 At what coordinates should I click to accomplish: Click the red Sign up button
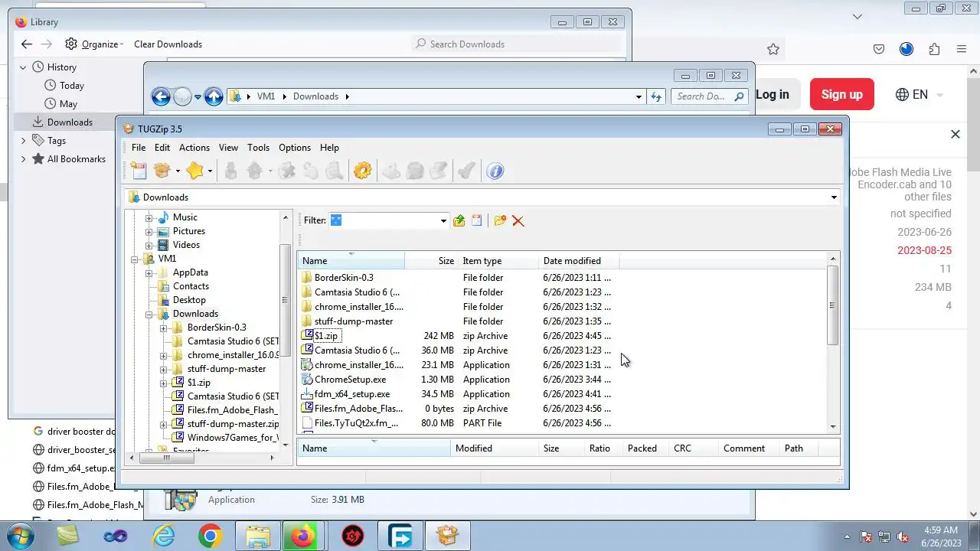pyautogui.click(x=842, y=95)
